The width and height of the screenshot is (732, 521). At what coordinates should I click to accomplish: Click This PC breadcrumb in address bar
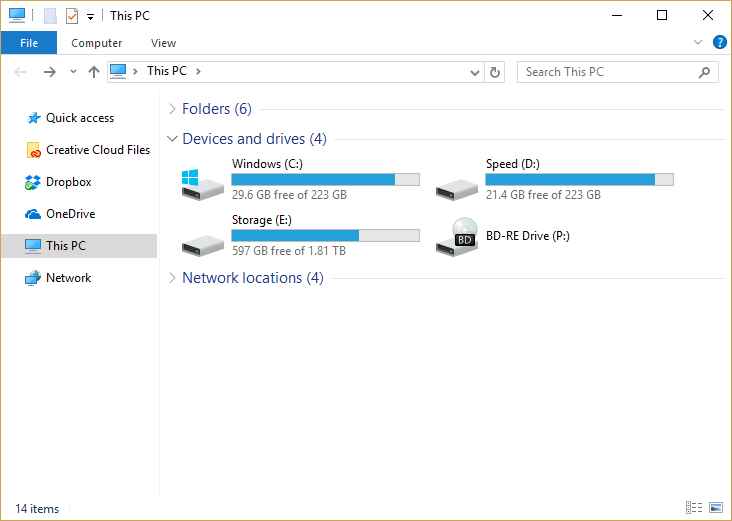[167, 71]
